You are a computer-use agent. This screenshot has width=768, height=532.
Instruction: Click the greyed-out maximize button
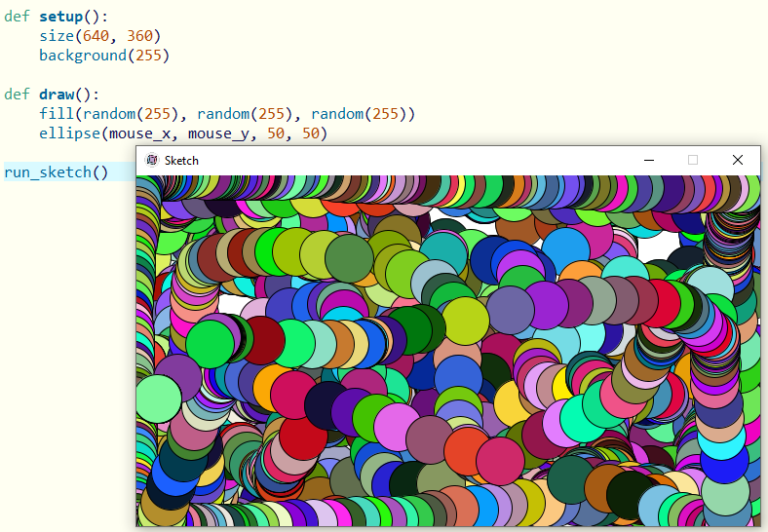coord(693,160)
